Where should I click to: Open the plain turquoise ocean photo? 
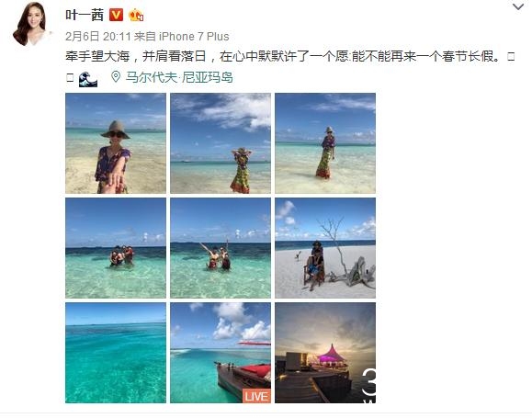point(116,353)
